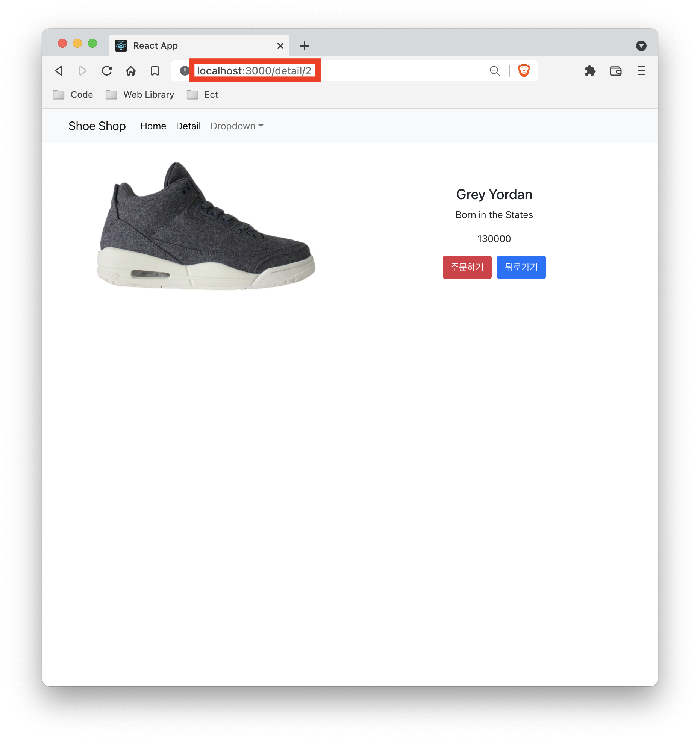Maximize the window with green button

click(x=92, y=43)
